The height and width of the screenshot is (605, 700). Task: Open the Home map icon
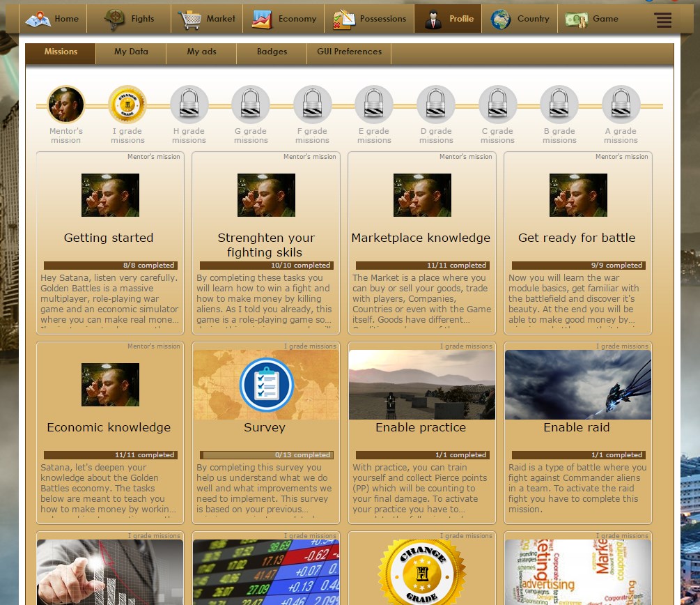[38, 20]
